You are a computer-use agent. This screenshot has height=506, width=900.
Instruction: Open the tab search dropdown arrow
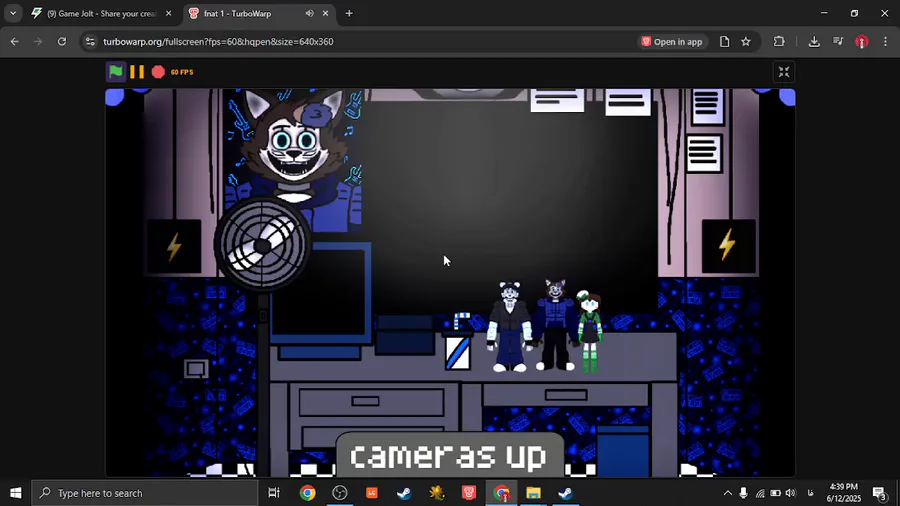[x=13, y=13]
